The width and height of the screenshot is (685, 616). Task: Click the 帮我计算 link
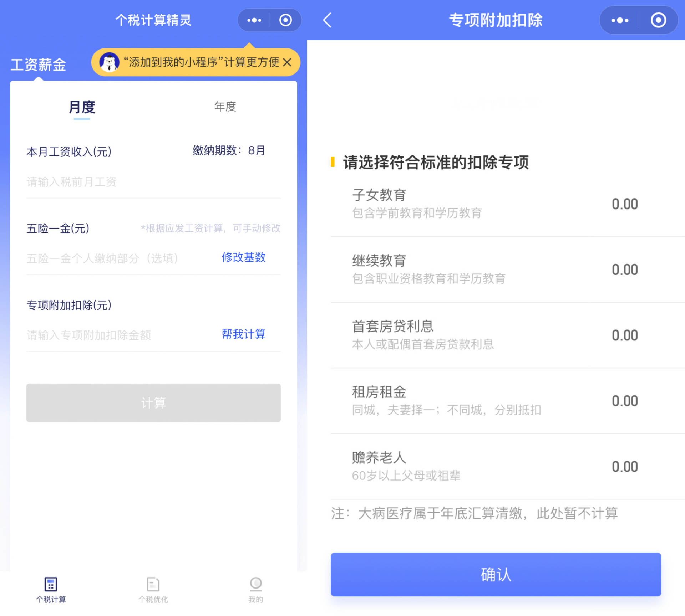click(243, 334)
